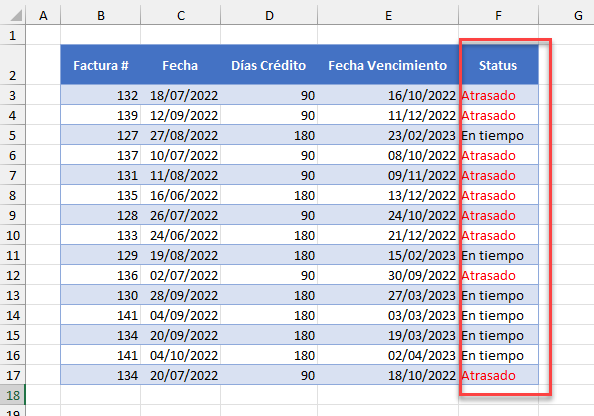594x416 pixels.
Task: Select cell with invoice number 136
Action: (100, 275)
